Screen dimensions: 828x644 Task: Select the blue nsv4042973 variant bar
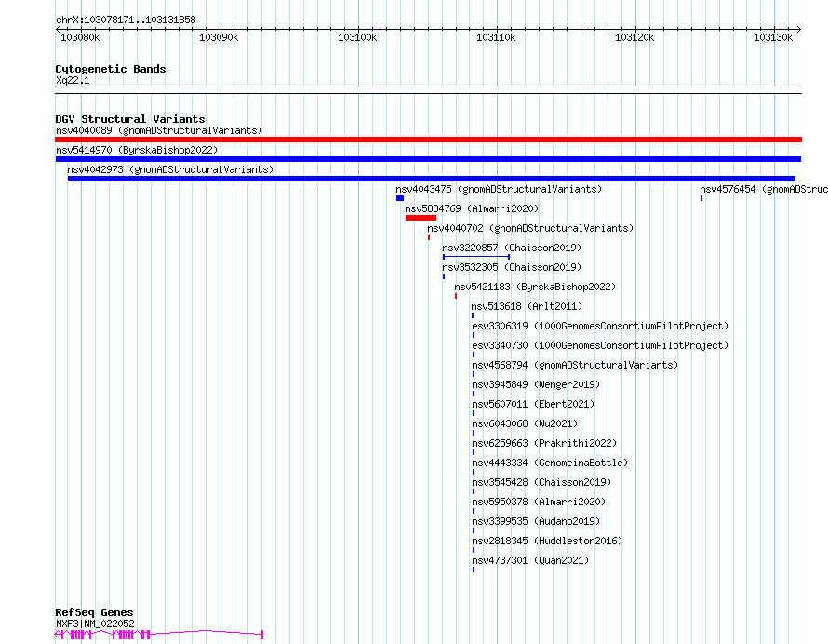coord(432,179)
